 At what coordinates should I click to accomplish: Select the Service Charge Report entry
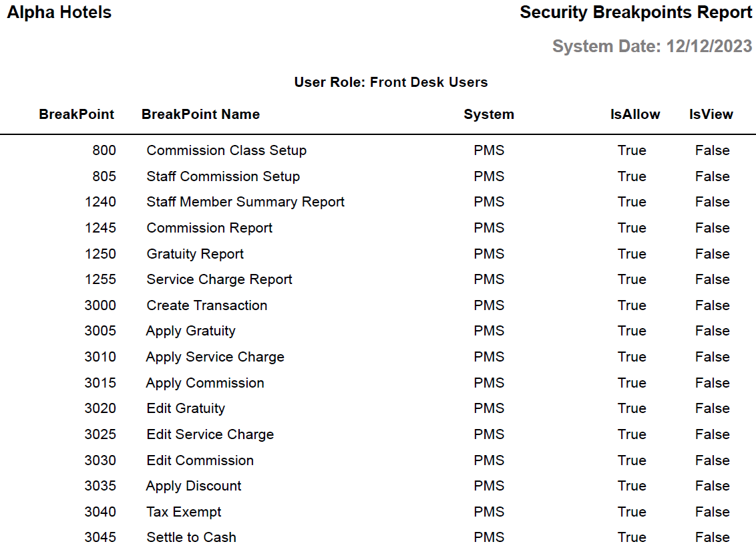click(x=220, y=279)
